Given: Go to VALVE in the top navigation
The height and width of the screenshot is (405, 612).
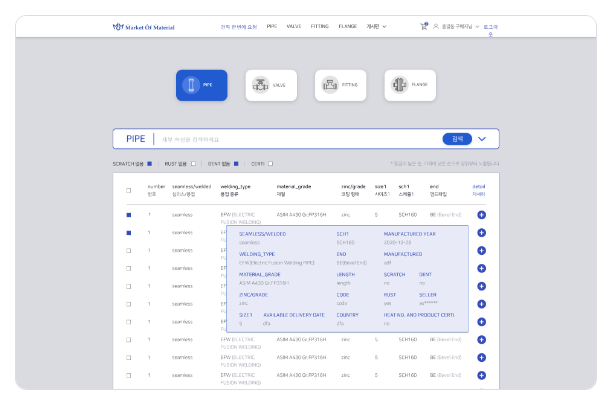Looking at the screenshot, I should click(294, 25).
